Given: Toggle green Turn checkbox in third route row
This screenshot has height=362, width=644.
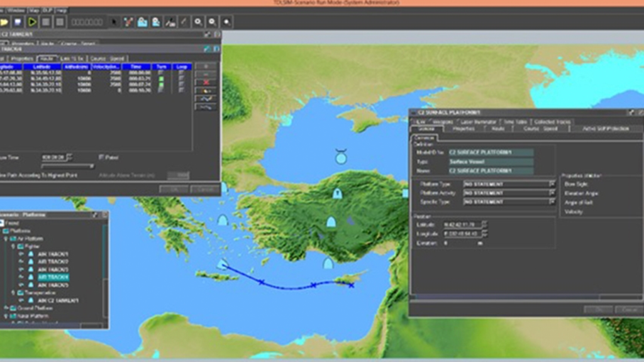Looking at the screenshot, I should [161, 84].
